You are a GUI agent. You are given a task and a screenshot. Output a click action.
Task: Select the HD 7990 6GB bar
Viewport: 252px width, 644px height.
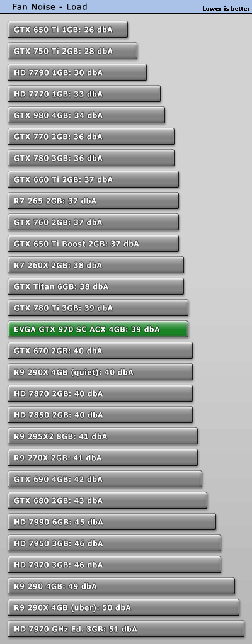tap(112, 522)
